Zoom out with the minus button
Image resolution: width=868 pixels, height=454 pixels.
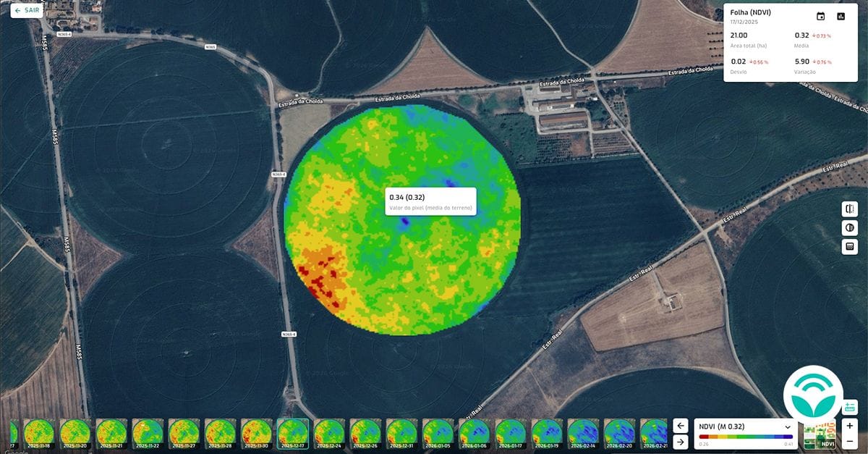coord(850,442)
